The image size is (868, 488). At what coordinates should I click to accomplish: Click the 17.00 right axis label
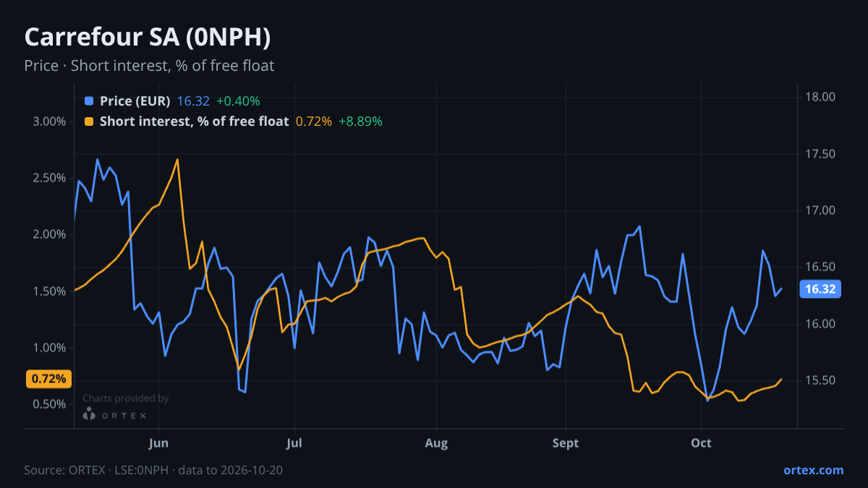820,210
